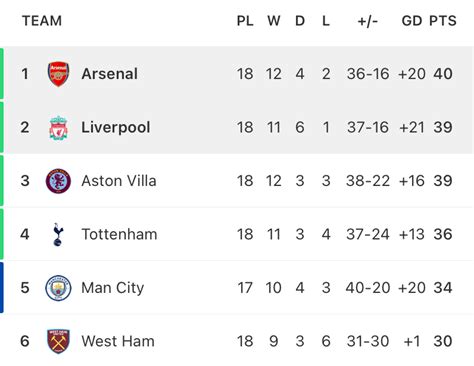Viewport: 474px width, 366px height.
Task: Click the +/- goals column header
Action: [368, 21]
